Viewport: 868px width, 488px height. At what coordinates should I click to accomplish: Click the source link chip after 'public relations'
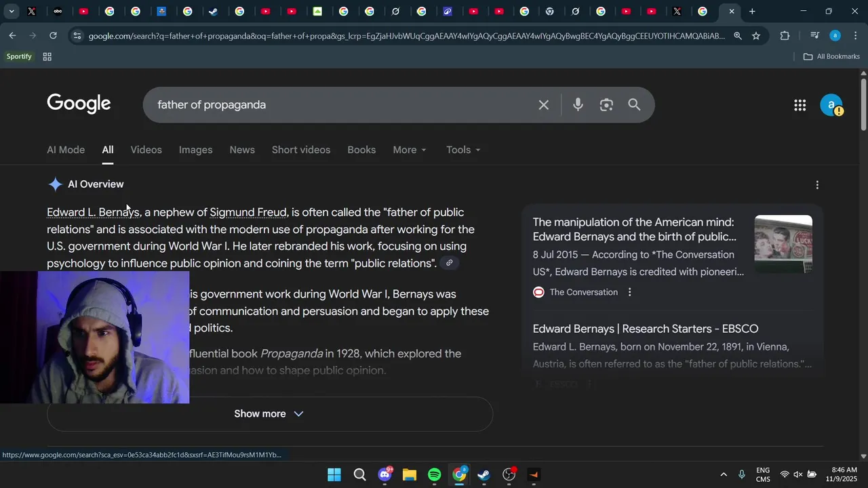click(x=449, y=263)
